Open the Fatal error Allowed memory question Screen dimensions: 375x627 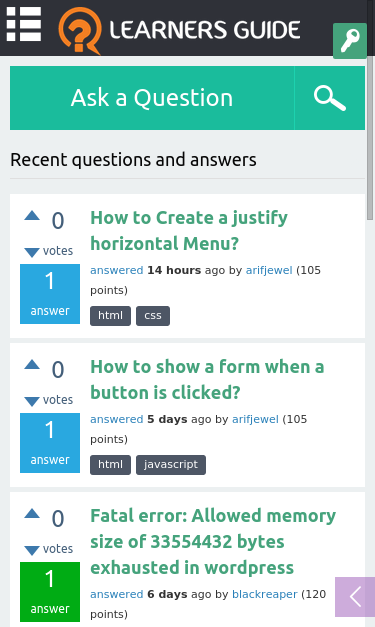(213, 541)
